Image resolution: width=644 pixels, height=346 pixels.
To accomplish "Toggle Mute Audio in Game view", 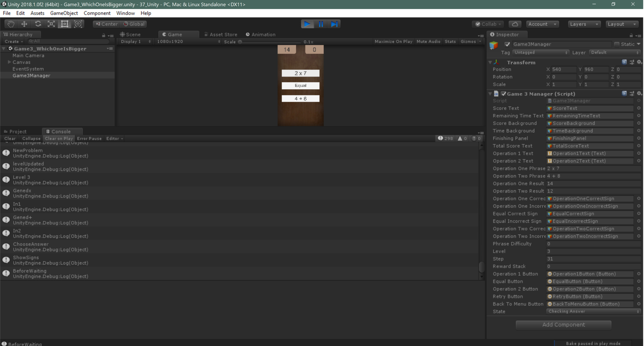I will (428, 41).
